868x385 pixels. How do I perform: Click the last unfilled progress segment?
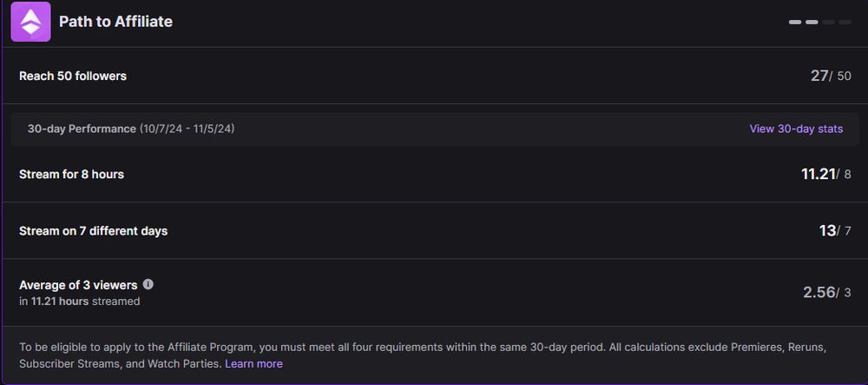845,22
